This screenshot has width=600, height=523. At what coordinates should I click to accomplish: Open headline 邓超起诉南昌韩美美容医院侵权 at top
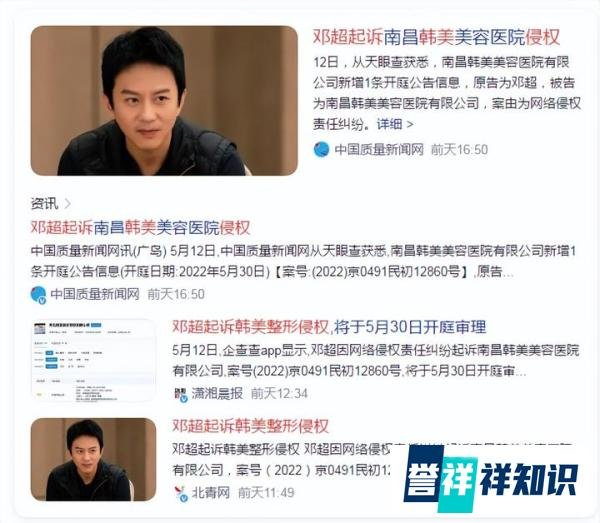pos(436,37)
